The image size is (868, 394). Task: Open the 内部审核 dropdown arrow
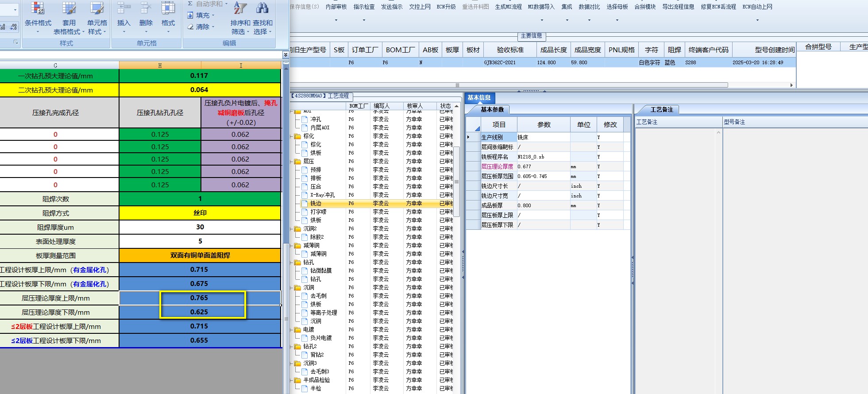click(336, 20)
